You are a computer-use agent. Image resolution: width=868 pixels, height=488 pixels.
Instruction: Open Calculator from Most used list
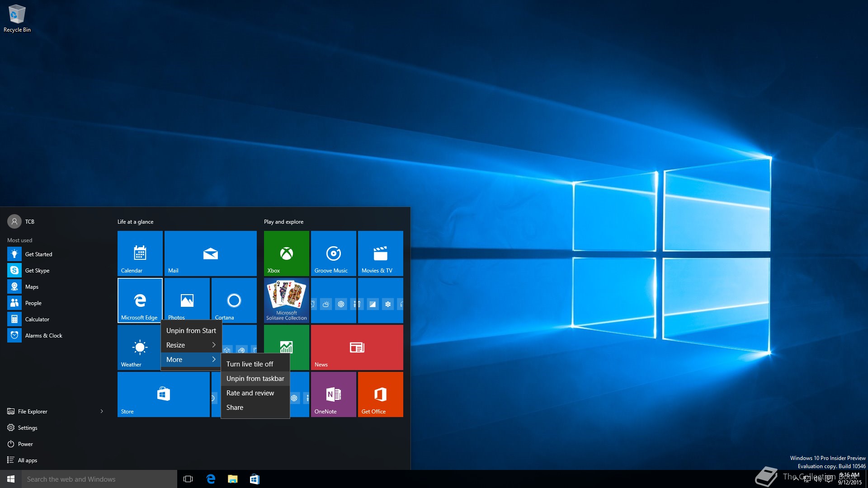coord(56,319)
